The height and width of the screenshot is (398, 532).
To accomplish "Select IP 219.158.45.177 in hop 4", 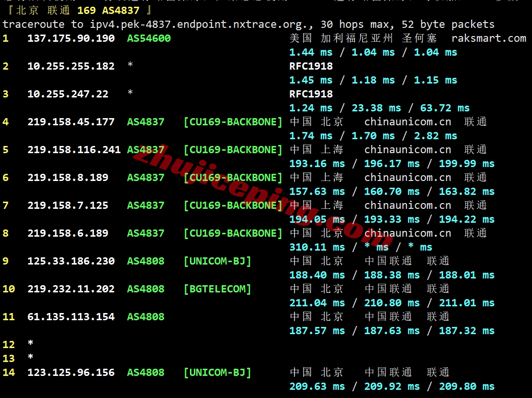I will click(71, 121).
